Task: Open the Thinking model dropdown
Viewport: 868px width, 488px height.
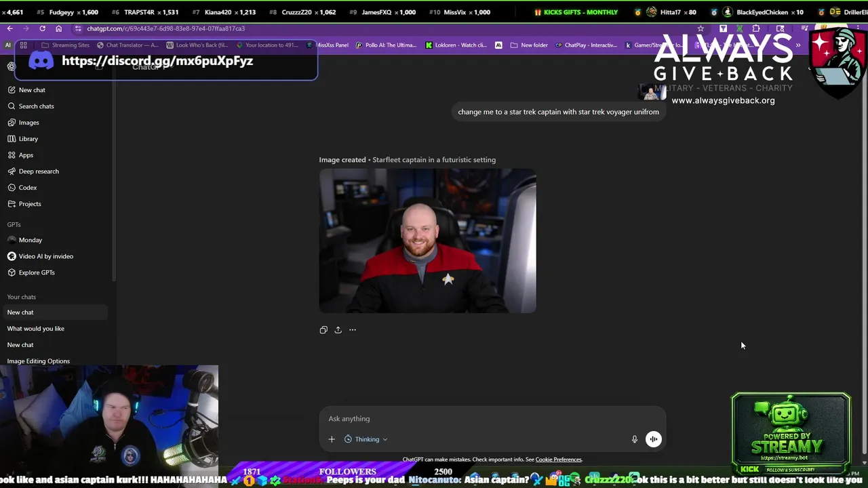Action: [x=366, y=439]
